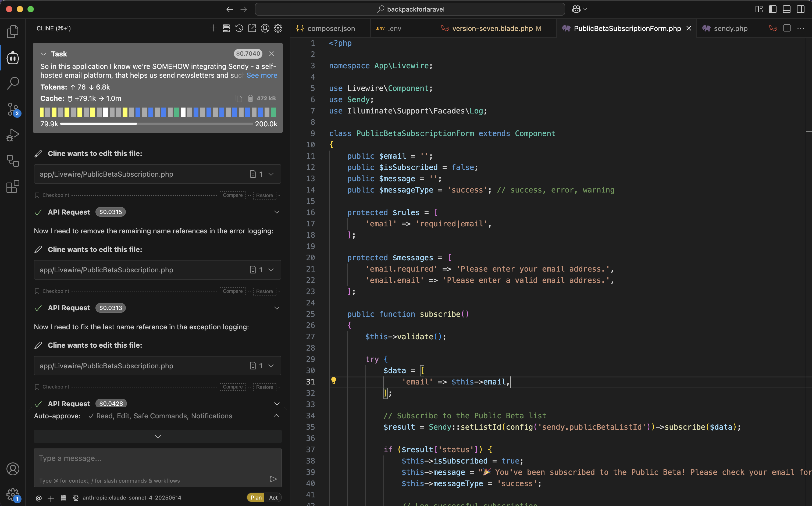Image resolution: width=812 pixels, height=506 pixels.
Task: Open Cline account icon in header
Action: pyautogui.click(x=265, y=28)
